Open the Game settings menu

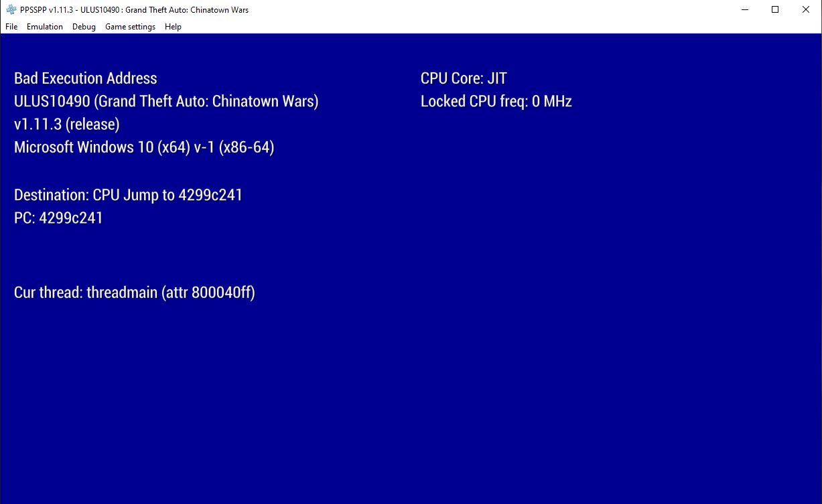tap(130, 27)
